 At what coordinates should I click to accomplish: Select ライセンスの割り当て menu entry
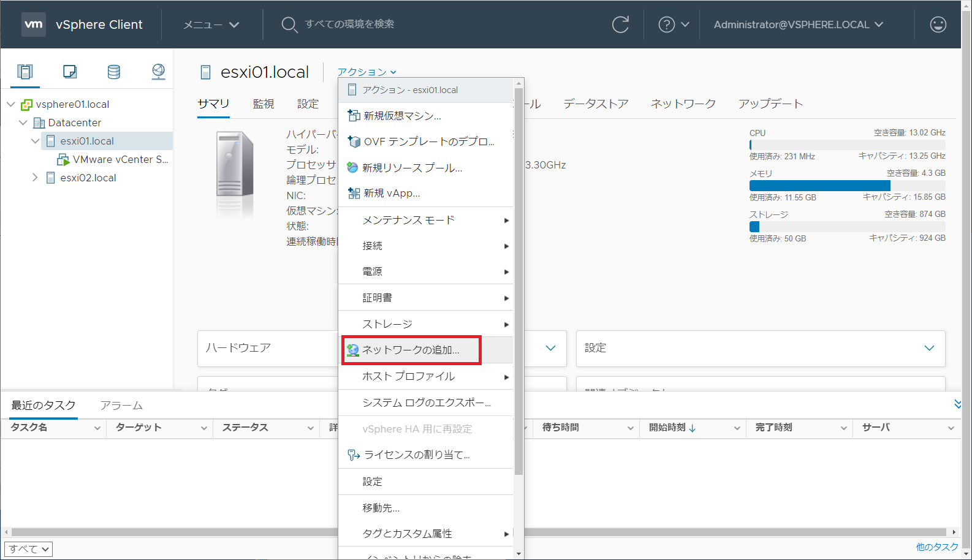coord(425,455)
